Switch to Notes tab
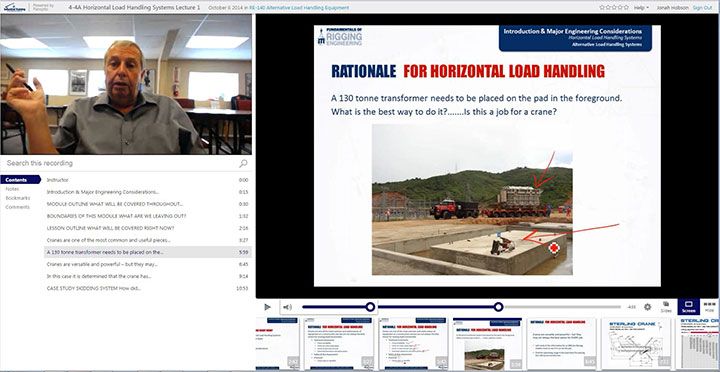 coord(12,189)
